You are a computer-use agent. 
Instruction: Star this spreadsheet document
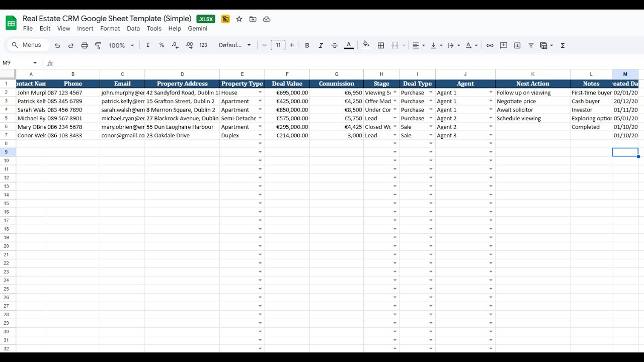[x=239, y=19]
